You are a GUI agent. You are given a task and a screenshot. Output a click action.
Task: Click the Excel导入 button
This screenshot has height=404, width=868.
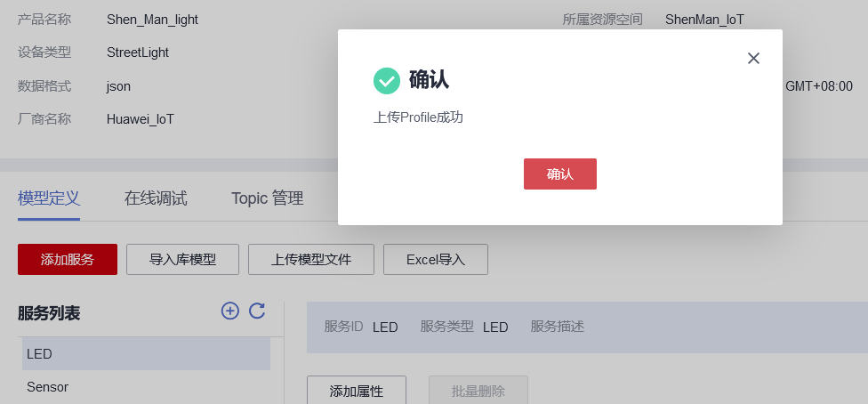[436, 260]
